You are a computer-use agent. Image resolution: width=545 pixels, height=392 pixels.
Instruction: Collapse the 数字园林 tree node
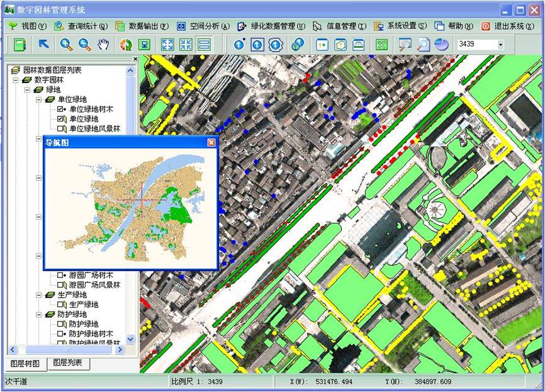click(16, 80)
